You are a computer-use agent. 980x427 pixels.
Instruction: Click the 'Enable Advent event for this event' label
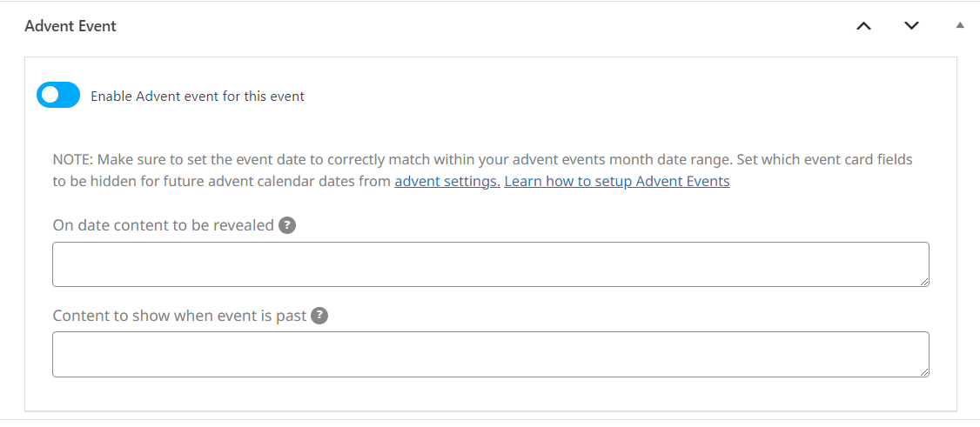198,97
